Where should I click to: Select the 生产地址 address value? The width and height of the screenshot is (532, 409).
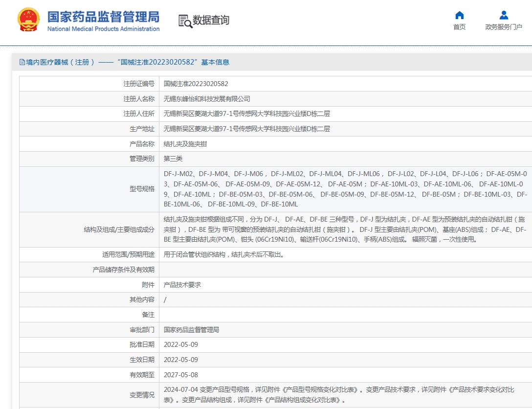point(246,129)
